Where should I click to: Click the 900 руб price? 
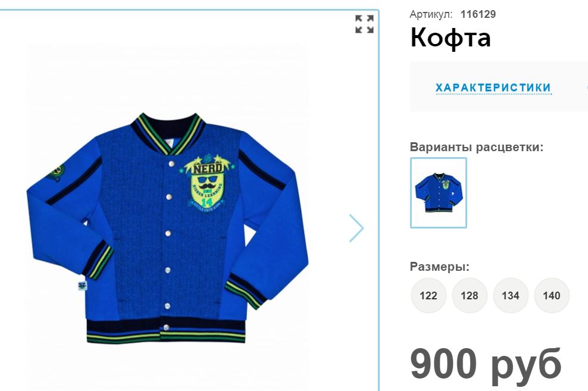486,364
